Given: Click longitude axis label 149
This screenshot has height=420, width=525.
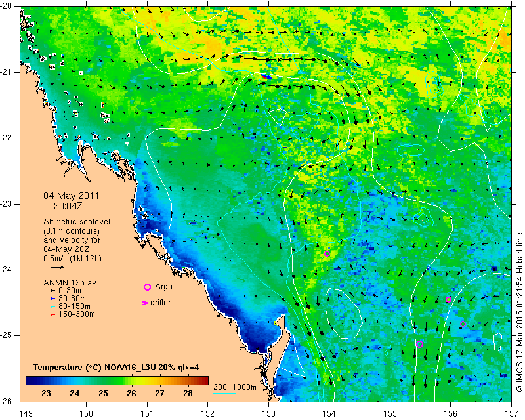Looking at the screenshot, I should 26,414.
